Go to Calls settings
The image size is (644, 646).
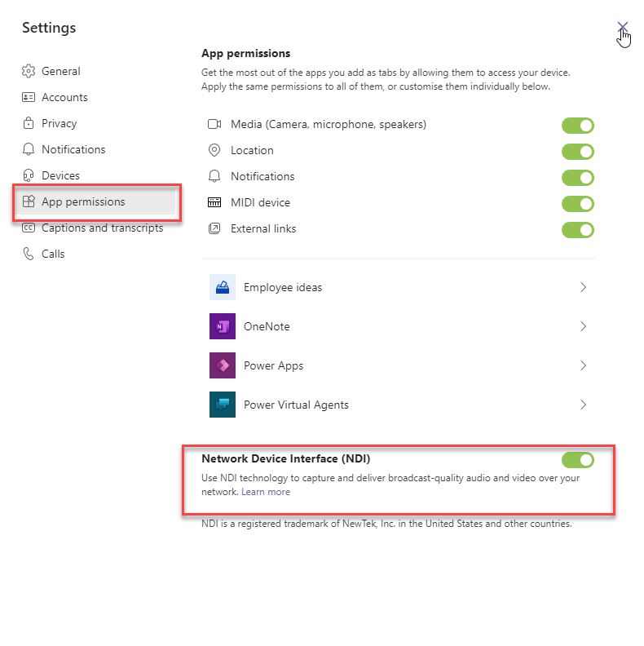[x=53, y=254]
